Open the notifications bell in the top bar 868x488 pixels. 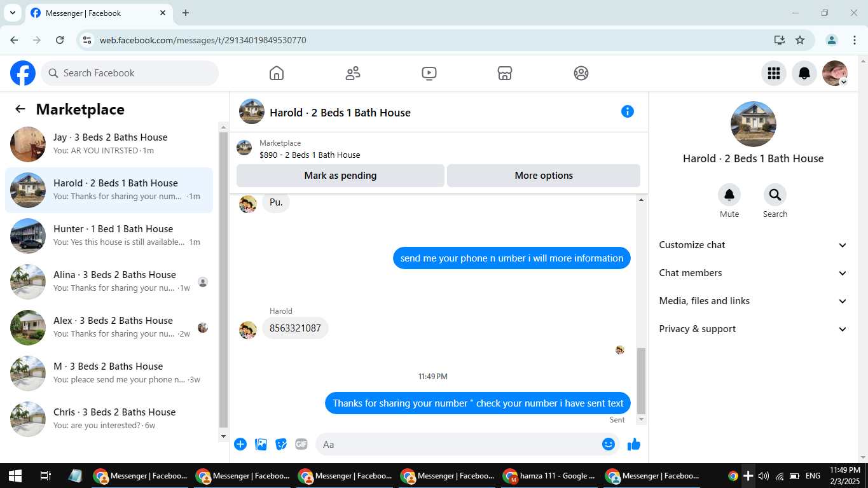pyautogui.click(x=804, y=73)
